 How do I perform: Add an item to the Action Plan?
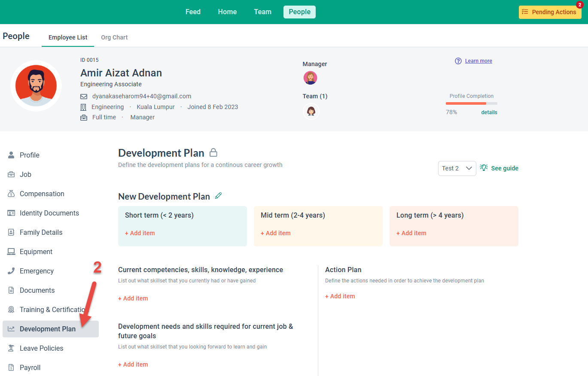[x=340, y=296]
